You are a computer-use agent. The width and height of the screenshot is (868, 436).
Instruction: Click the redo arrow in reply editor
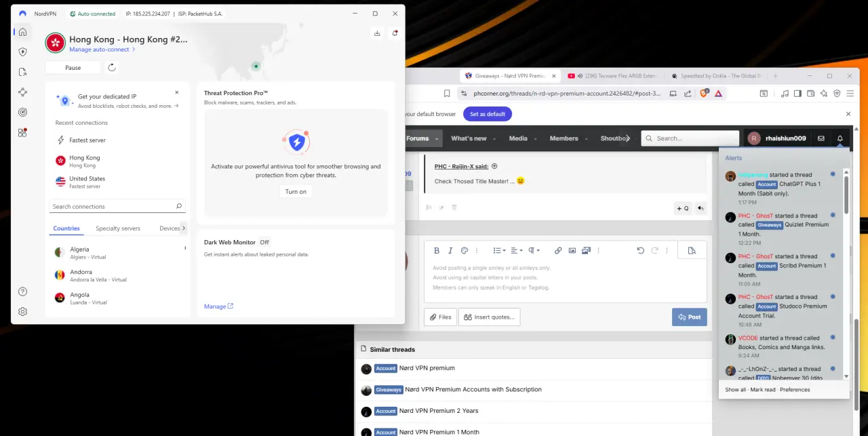654,250
